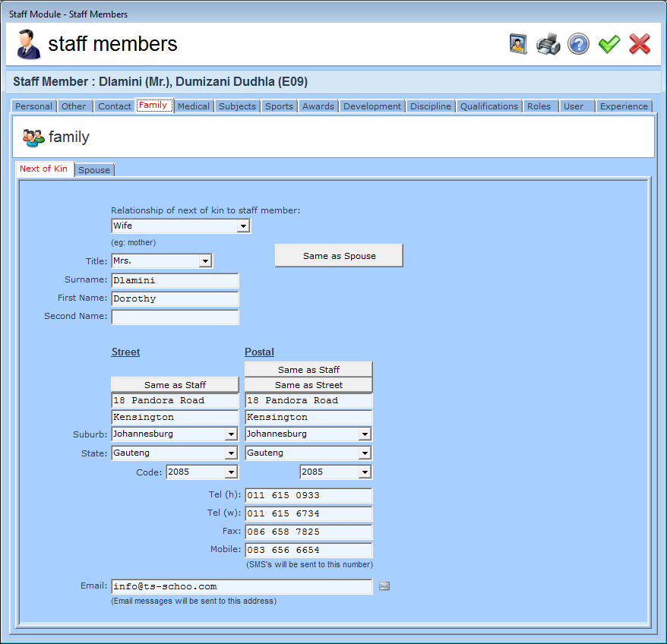Viewport: 667px width, 644px height.
Task: Click the First Name field containing Dorothy
Action: (175, 298)
